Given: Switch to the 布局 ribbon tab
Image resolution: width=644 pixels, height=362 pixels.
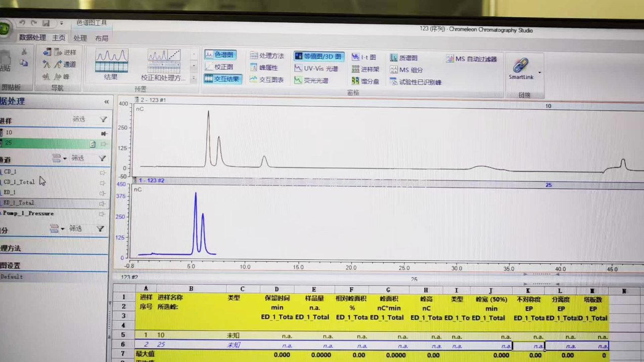Looking at the screenshot, I should tap(102, 38).
